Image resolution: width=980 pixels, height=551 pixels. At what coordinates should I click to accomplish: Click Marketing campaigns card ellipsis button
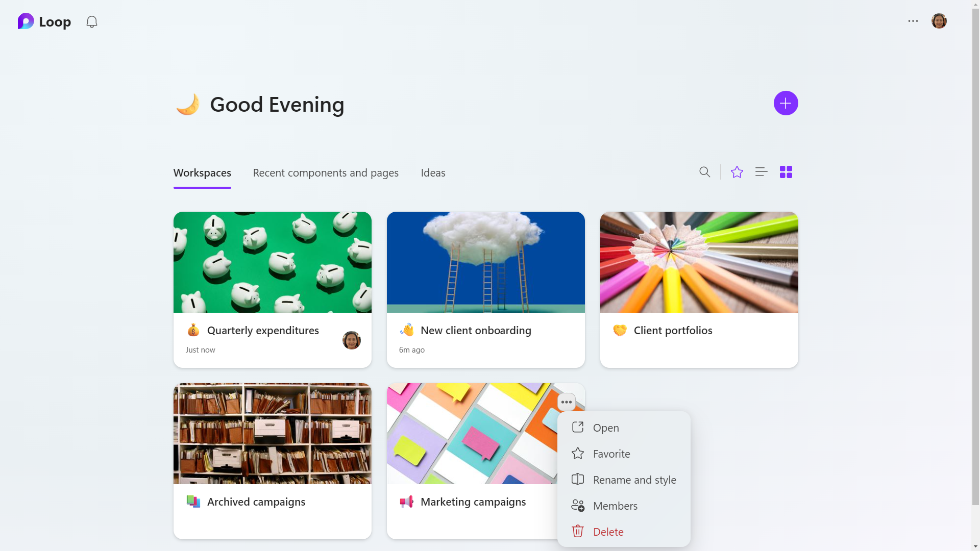click(566, 402)
